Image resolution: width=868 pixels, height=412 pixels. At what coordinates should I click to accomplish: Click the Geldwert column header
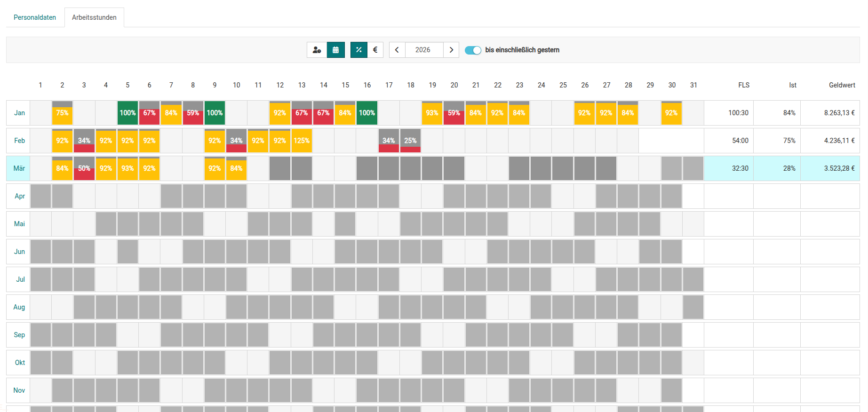tap(842, 85)
